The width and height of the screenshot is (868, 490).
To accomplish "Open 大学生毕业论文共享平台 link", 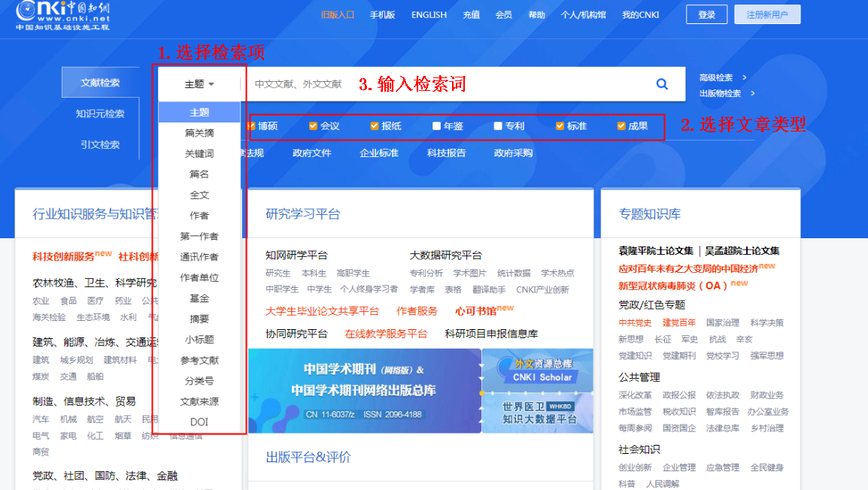I will (322, 311).
